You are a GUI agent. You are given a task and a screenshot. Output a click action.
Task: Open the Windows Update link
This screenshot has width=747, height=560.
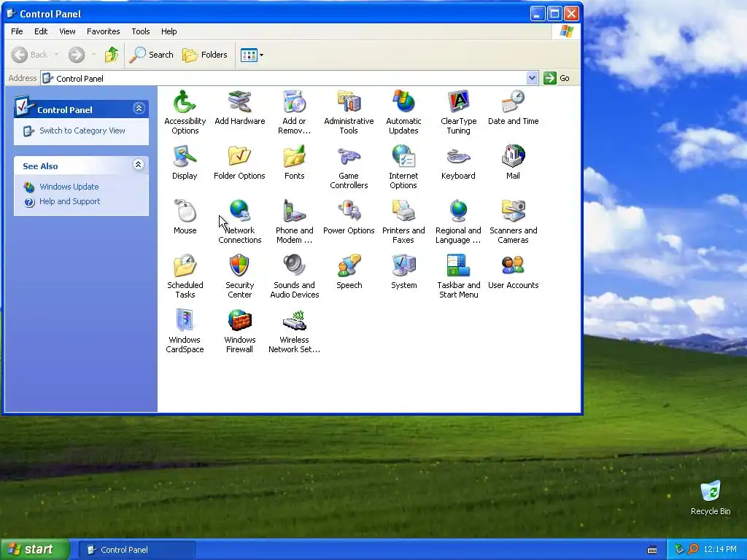[69, 187]
